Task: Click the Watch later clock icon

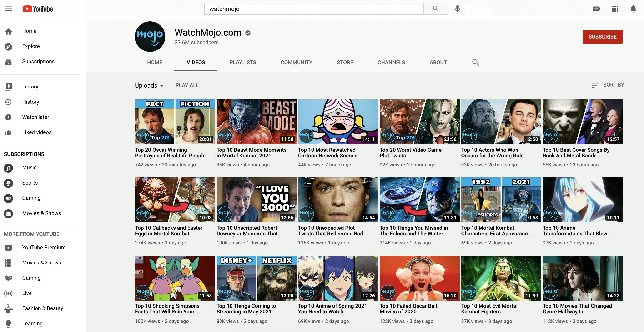Action: 8,117
